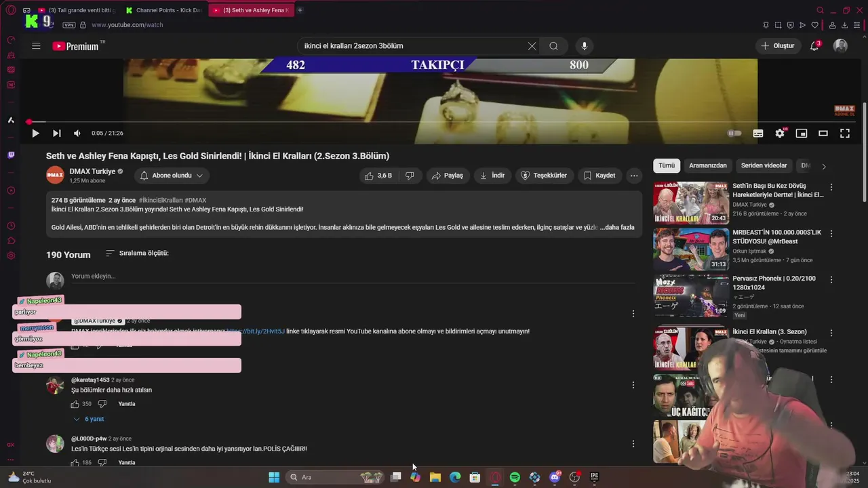Open the account avatar menu

pos(840,46)
